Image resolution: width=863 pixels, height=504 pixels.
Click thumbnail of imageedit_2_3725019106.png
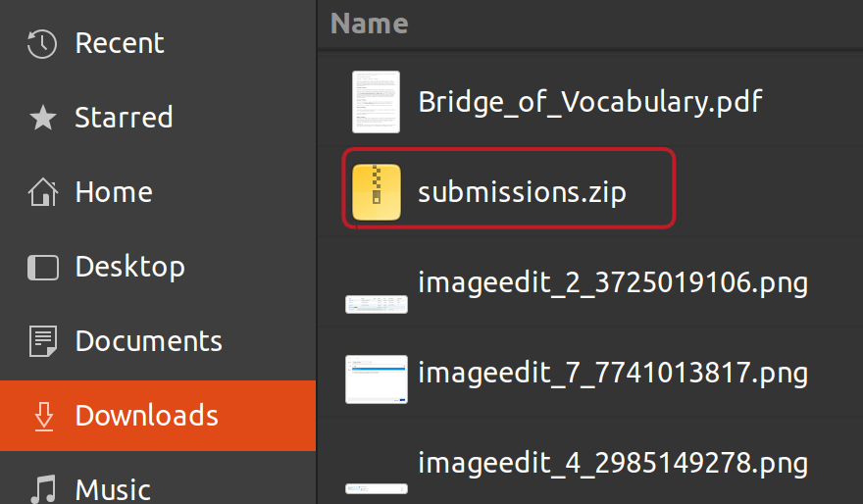376,303
